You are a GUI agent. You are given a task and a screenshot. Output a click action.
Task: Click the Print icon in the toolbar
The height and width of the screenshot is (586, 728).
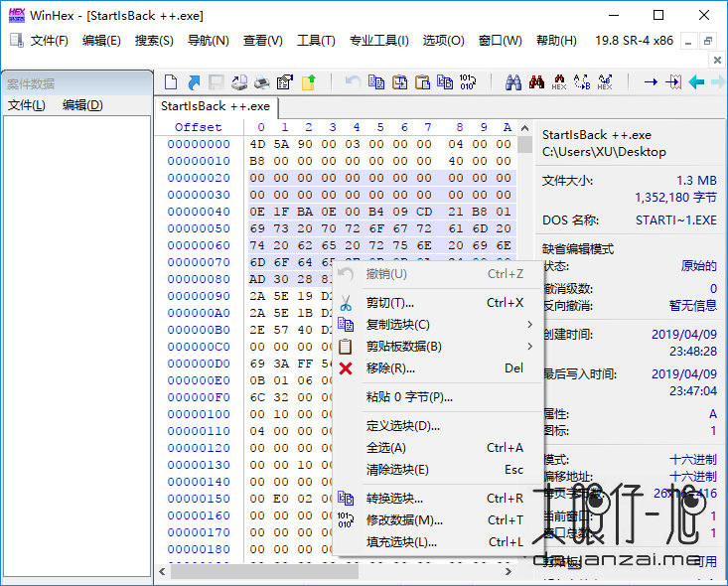[262, 82]
